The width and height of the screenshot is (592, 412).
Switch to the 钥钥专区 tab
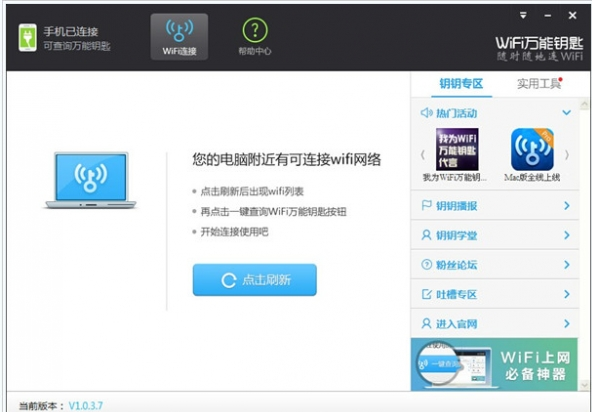(461, 84)
